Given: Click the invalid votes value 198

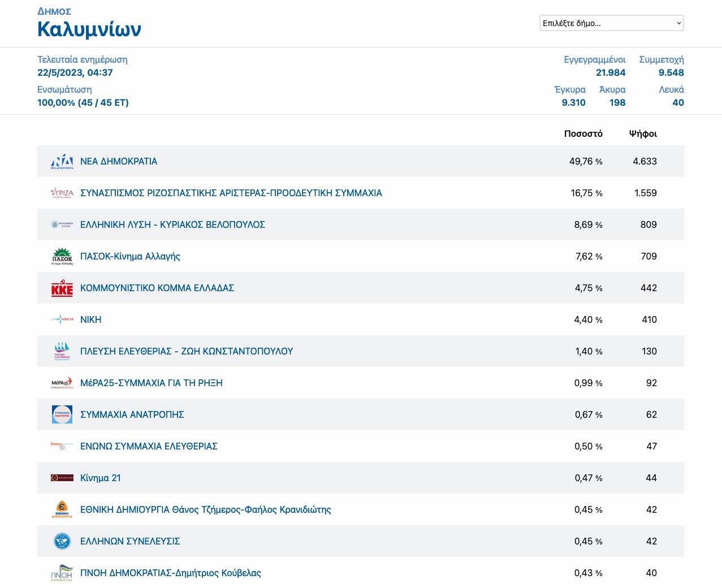Looking at the screenshot, I should coord(617,102).
